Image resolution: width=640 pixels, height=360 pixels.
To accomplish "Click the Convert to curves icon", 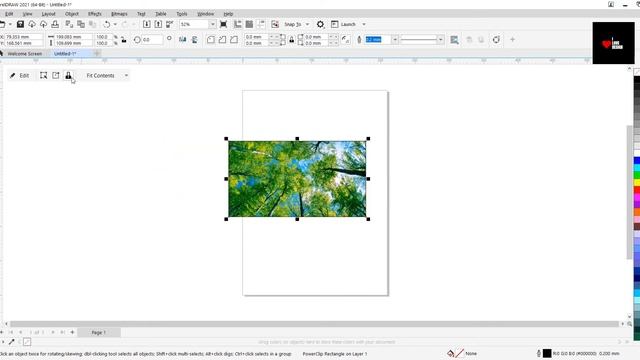I will 496,40.
